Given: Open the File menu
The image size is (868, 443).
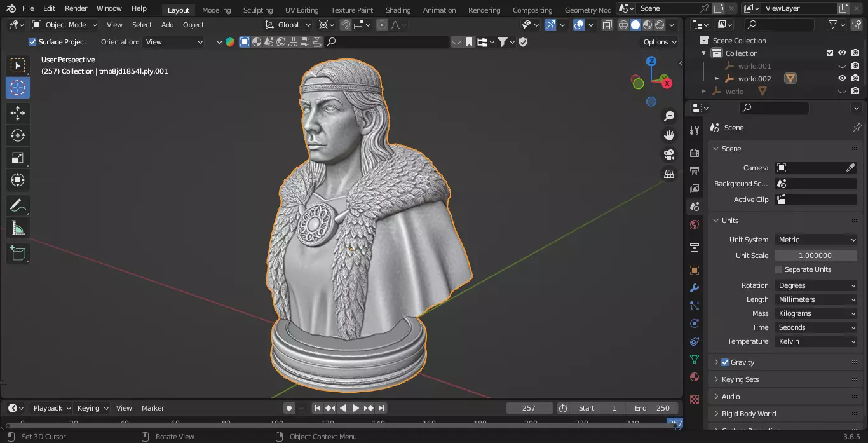Looking at the screenshot, I should coord(28,8).
